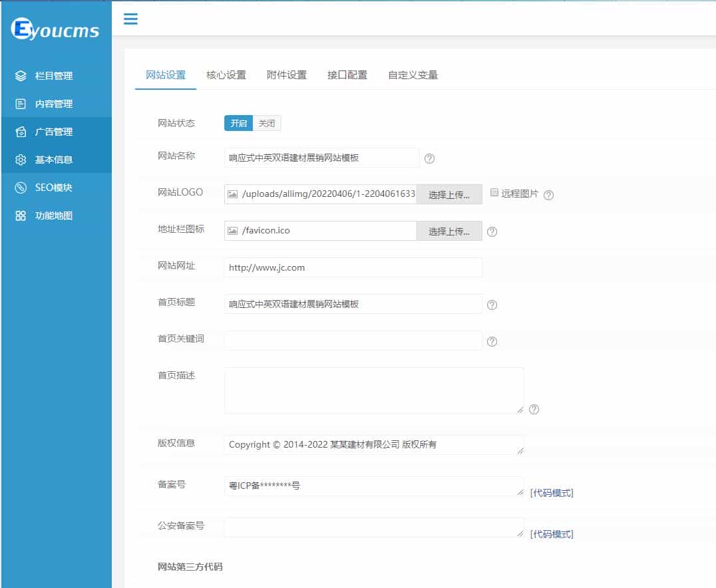This screenshot has height=588, width=716.
Task: Open the 附件设置 tab
Action: (x=287, y=75)
